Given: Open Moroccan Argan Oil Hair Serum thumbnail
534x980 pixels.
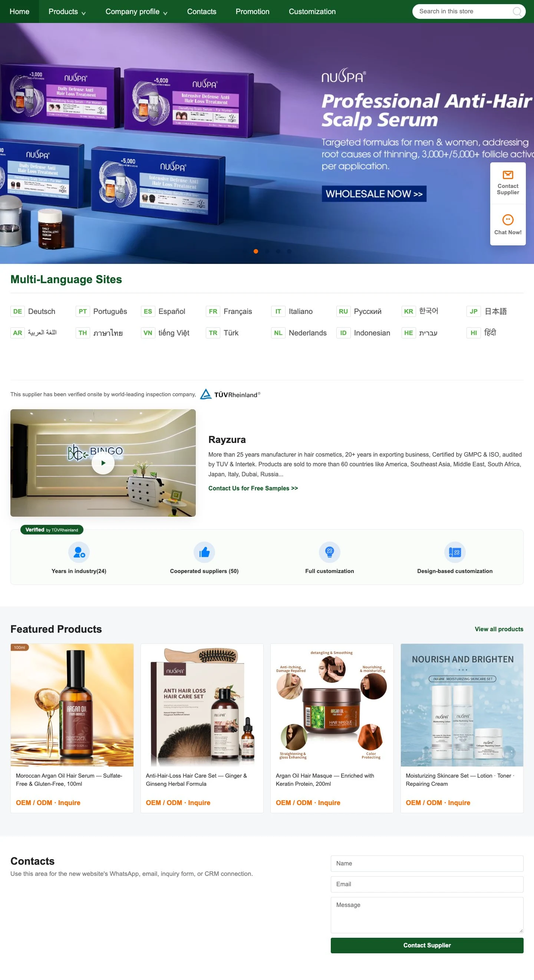Looking at the screenshot, I should point(72,705).
